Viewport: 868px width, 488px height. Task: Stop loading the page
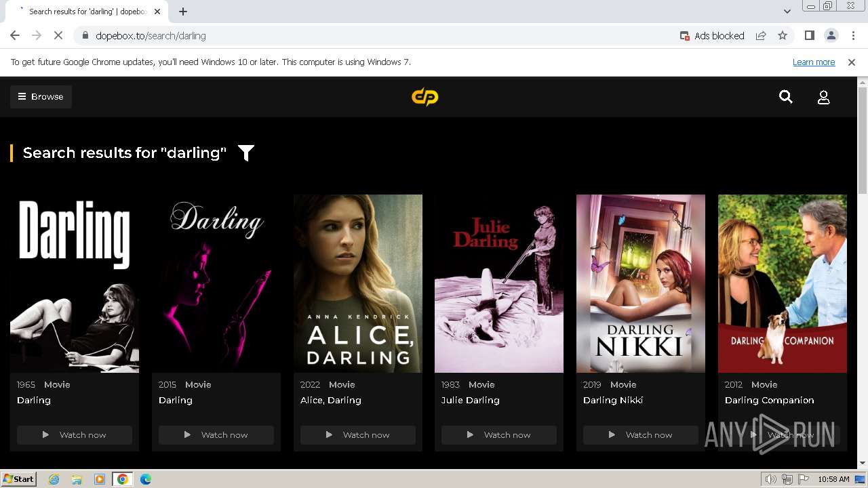tap(58, 35)
